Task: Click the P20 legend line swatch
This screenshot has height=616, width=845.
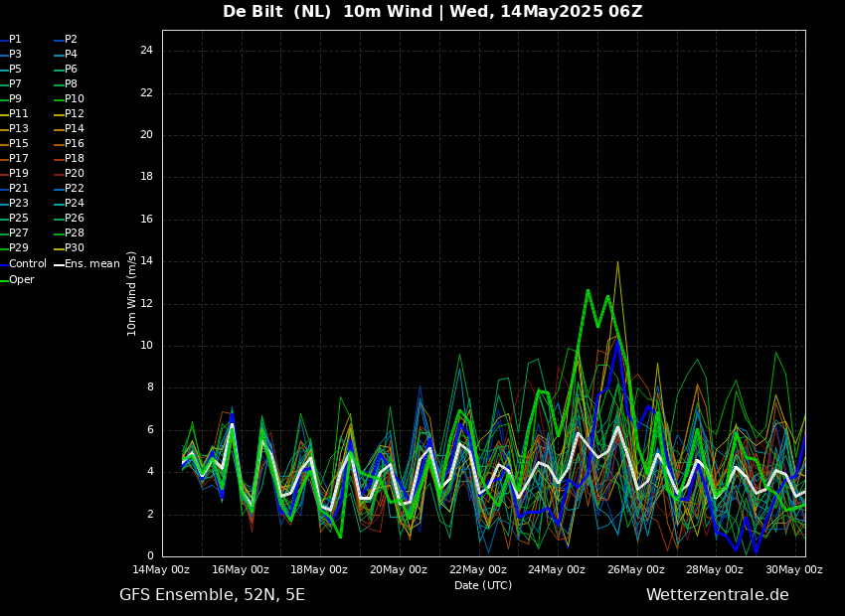Action: [58, 174]
